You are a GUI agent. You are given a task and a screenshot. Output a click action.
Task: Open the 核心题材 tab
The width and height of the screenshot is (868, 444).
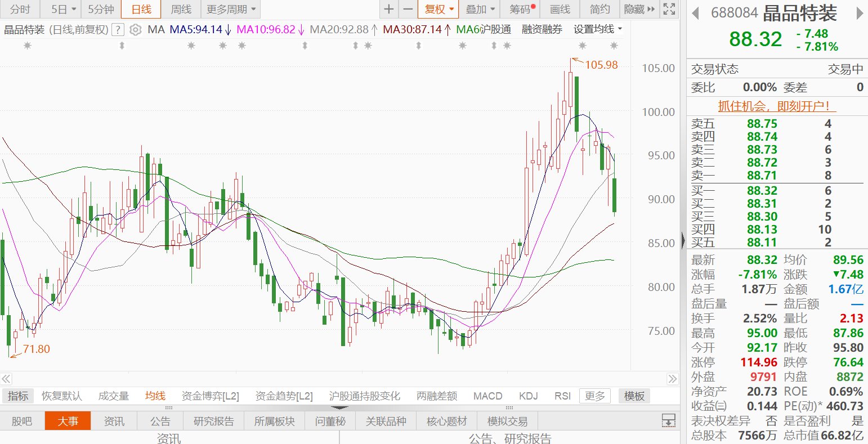coord(447,421)
